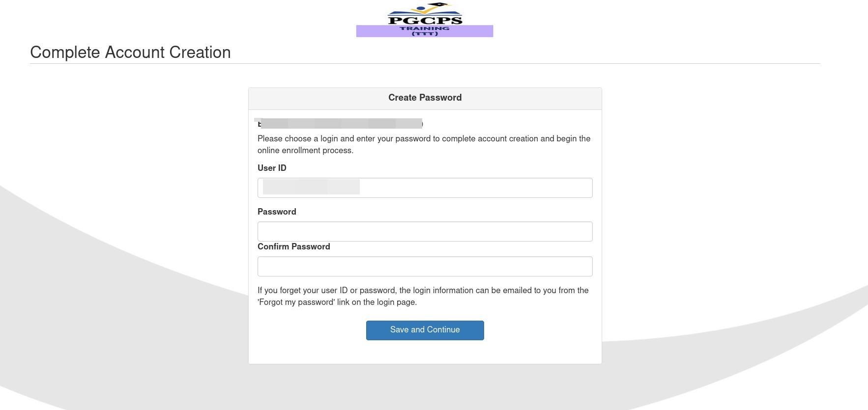Click the 'Forgot my password' quoted phrase
The height and width of the screenshot is (410, 868).
point(296,302)
